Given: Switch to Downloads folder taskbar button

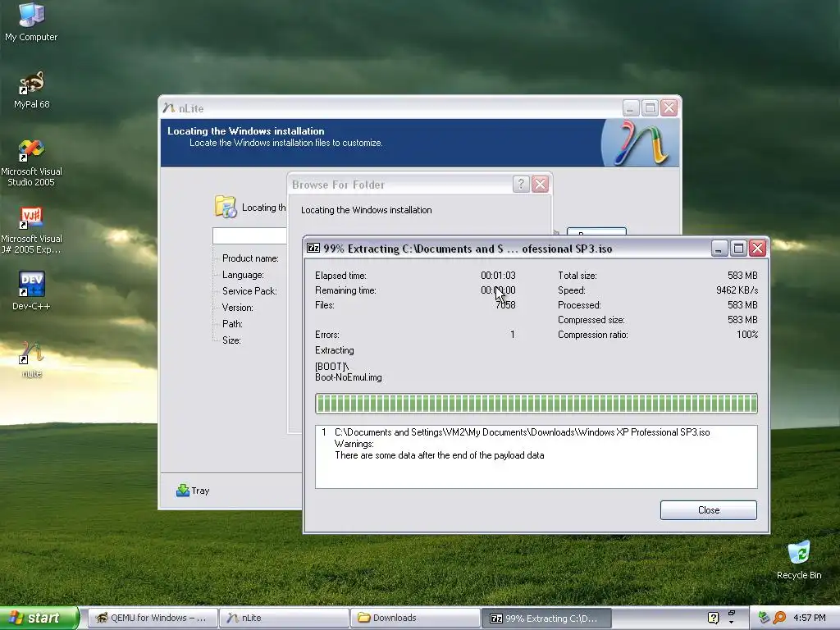Looking at the screenshot, I should click(x=415, y=618).
